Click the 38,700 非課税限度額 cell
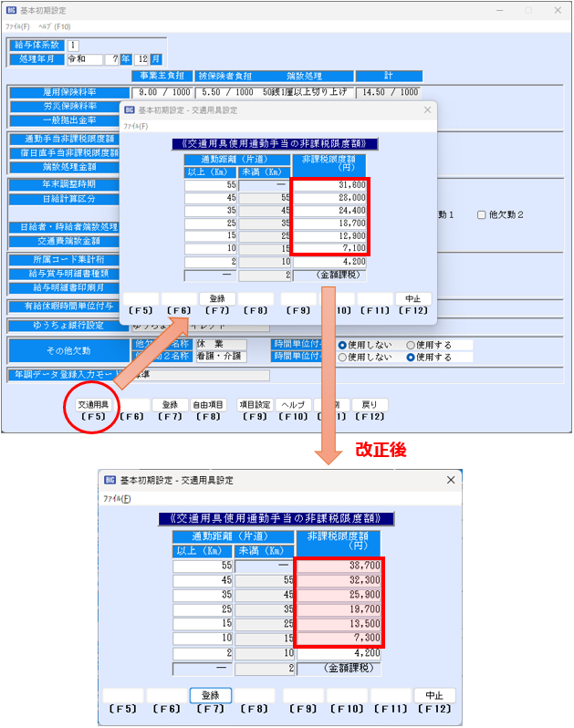574x728 pixels. point(340,567)
